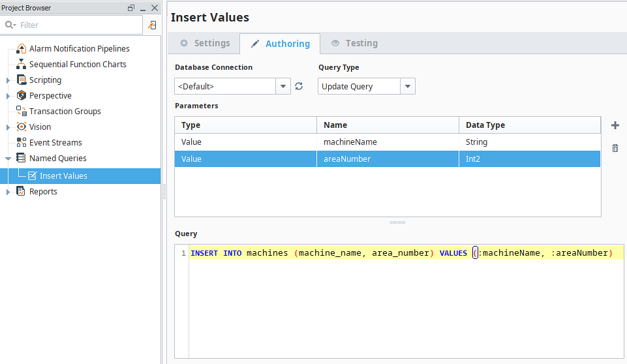Image resolution: width=627 pixels, height=364 pixels.
Task: Open the Query Type dropdown arrow
Action: point(408,86)
